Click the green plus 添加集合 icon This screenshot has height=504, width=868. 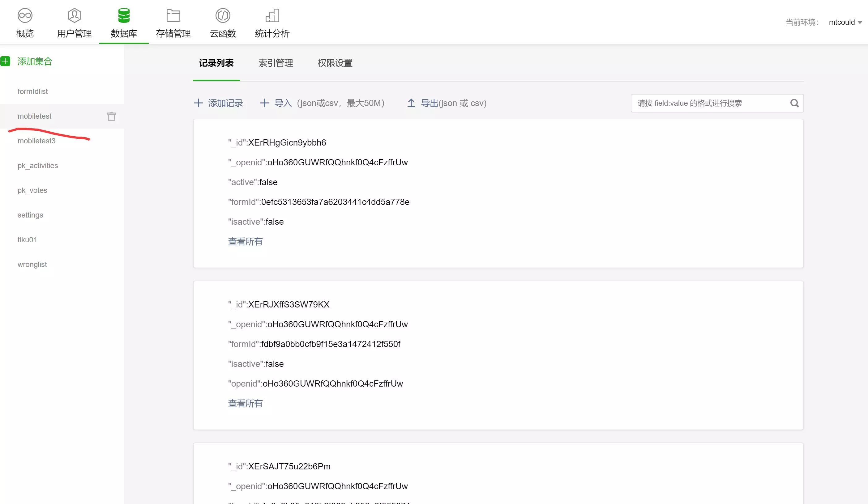click(x=6, y=61)
